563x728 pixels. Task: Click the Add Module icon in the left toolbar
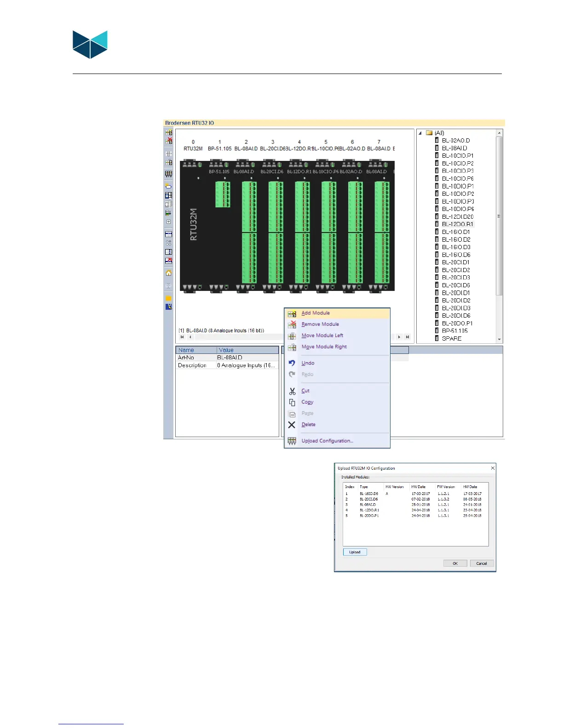tap(169, 132)
